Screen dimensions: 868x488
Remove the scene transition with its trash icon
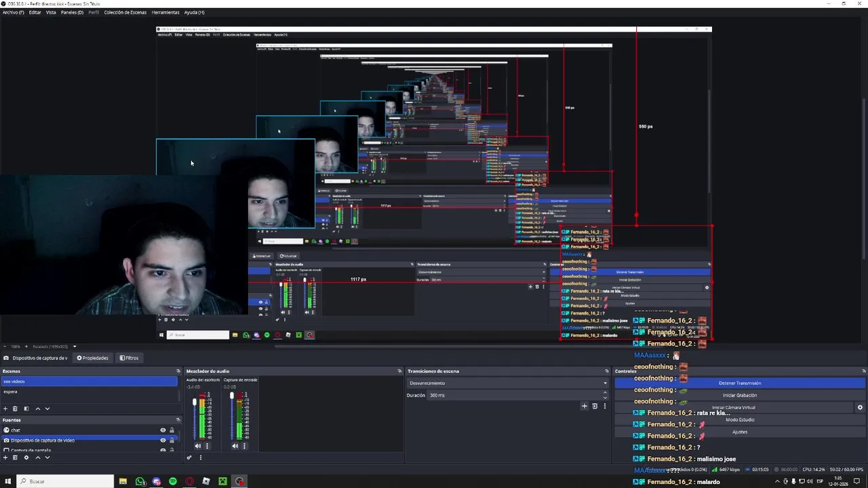tap(595, 406)
